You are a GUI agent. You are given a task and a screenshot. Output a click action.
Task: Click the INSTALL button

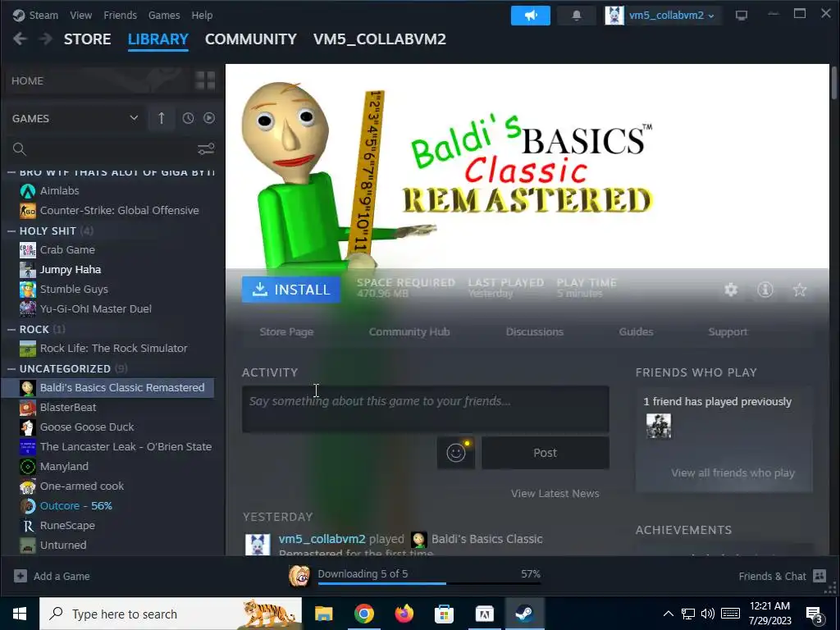291,290
